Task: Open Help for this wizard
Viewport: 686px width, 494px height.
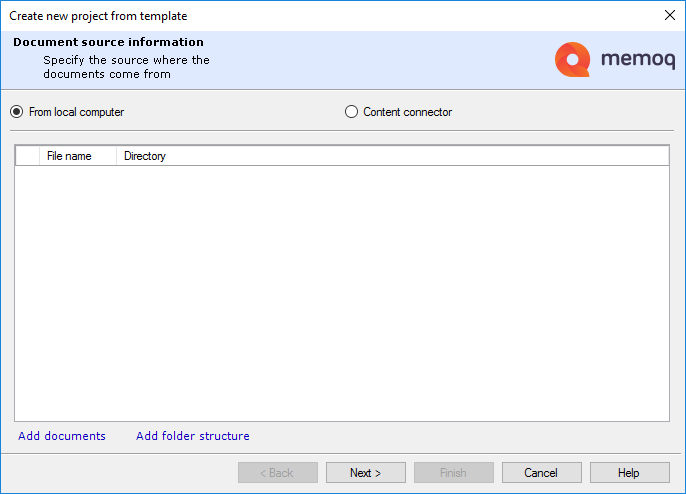Action: pyautogui.click(x=629, y=473)
